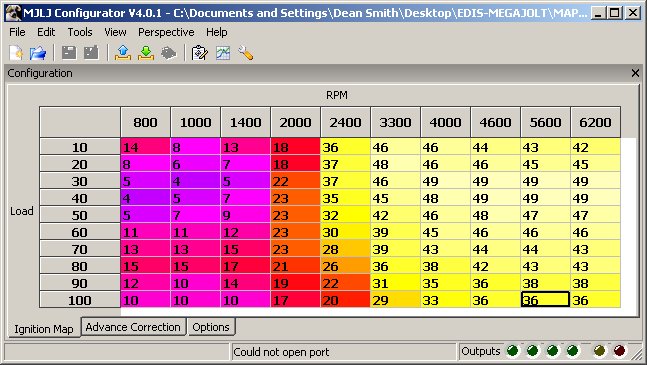
Task: Switch to the Ignition Map tab
Action: (44, 329)
